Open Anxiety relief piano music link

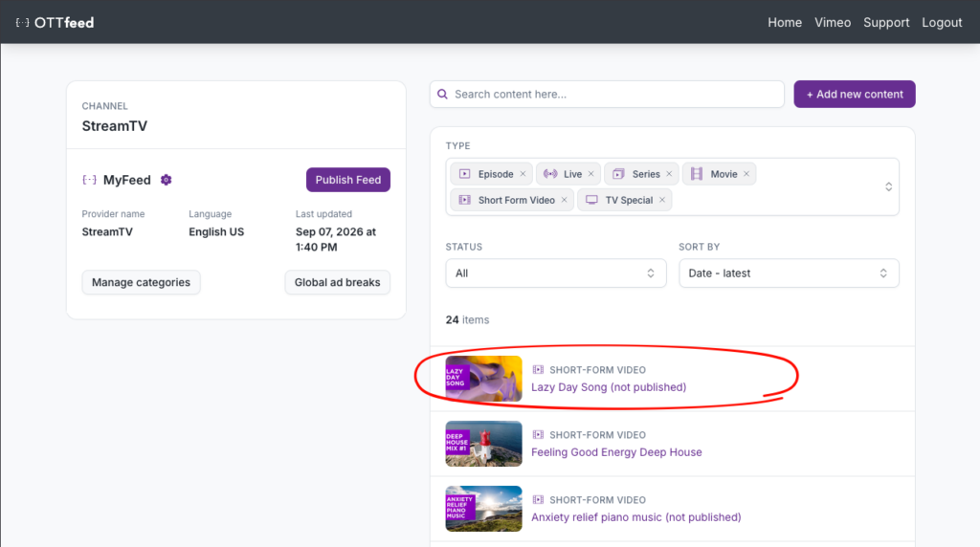click(x=636, y=517)
